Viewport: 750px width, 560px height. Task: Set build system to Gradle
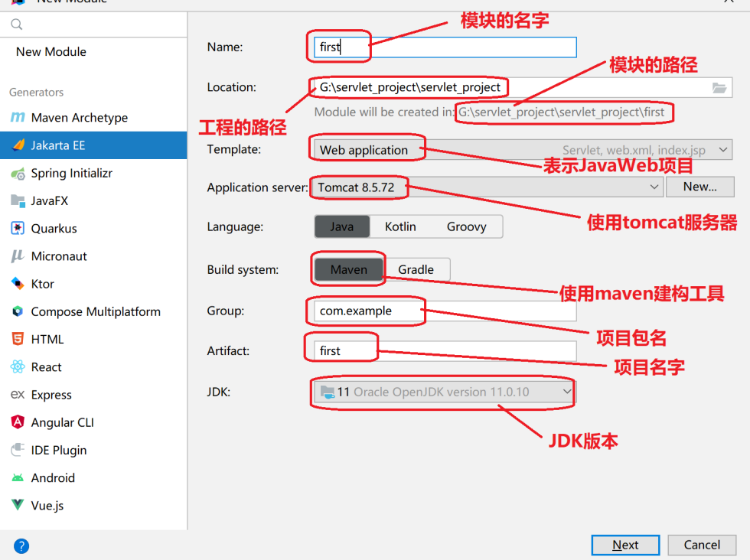coord(416,269)
